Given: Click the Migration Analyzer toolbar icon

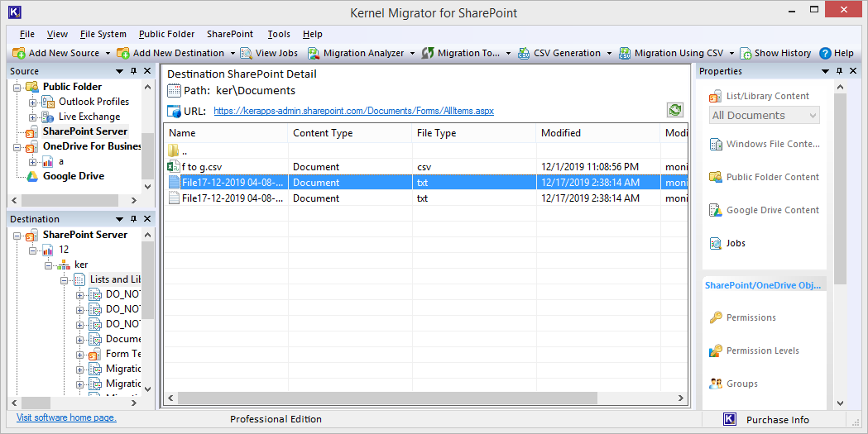Looking at the screenshot, I should click(314, 53).
